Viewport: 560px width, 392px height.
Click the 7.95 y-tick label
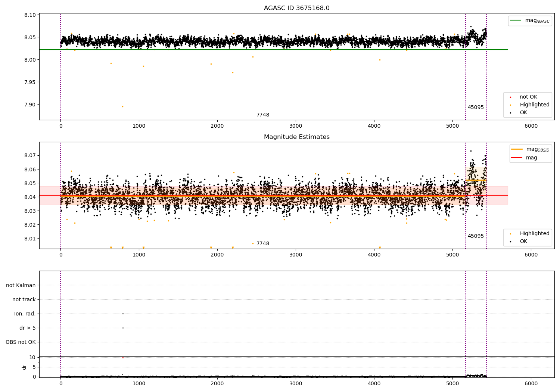click(x=30, y=82)
